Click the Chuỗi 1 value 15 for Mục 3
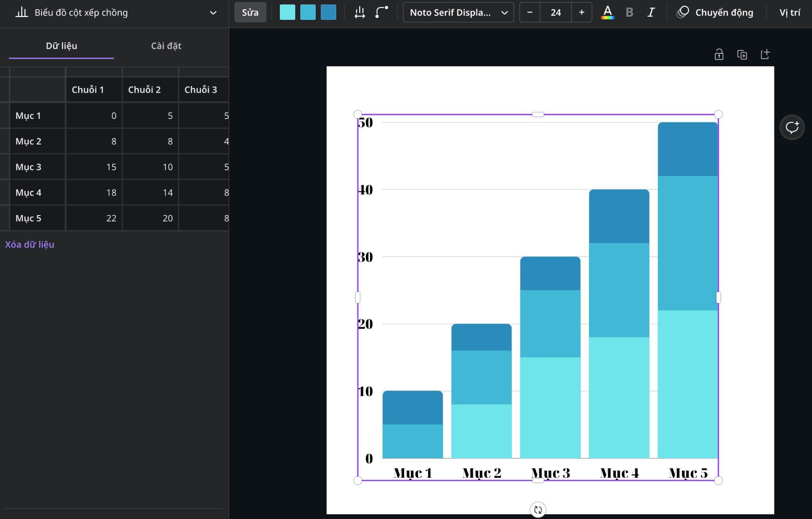The width and height of the screenshot is (812, 519). click(94, 167)
